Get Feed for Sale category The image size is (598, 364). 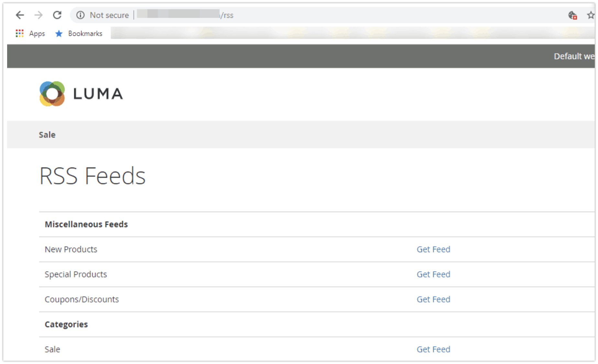point(433,349)
